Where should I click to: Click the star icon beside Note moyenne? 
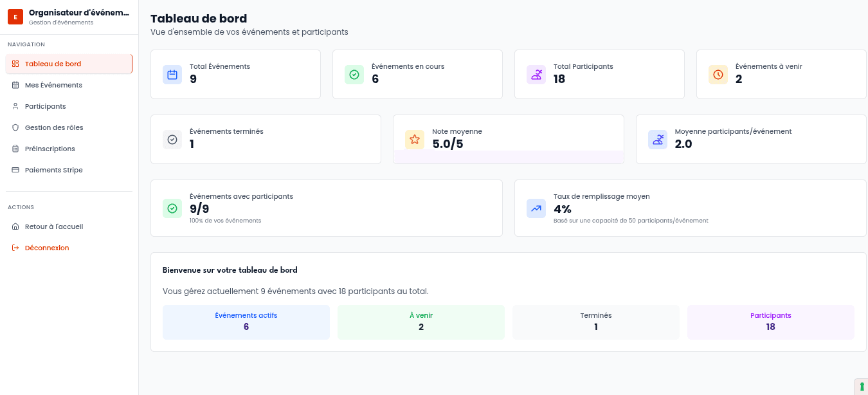click(415, 140)
